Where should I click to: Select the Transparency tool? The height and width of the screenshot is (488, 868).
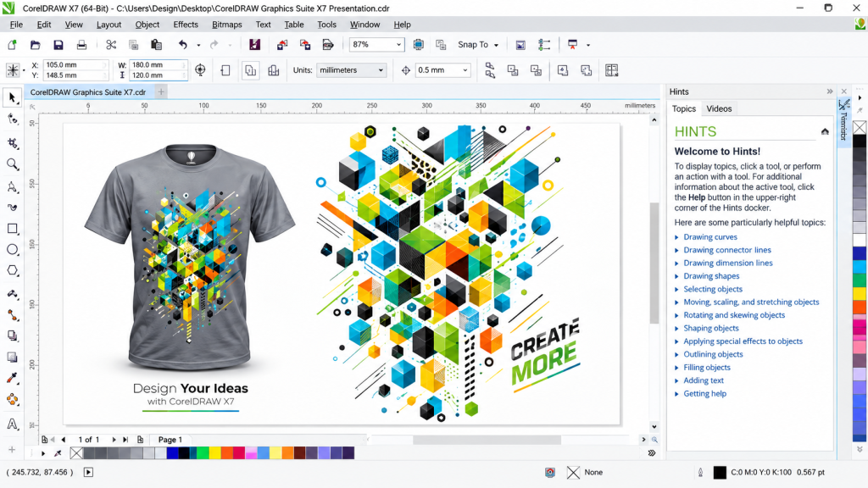pos(12,358)
